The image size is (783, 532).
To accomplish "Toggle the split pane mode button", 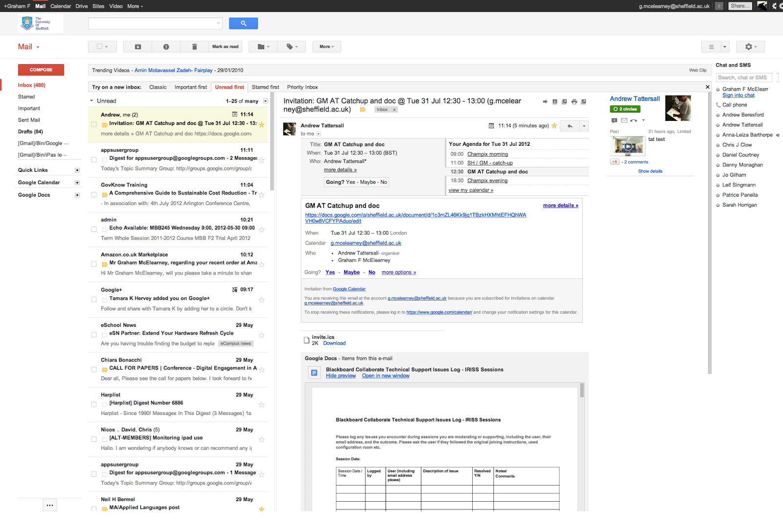I will [711, 46].
